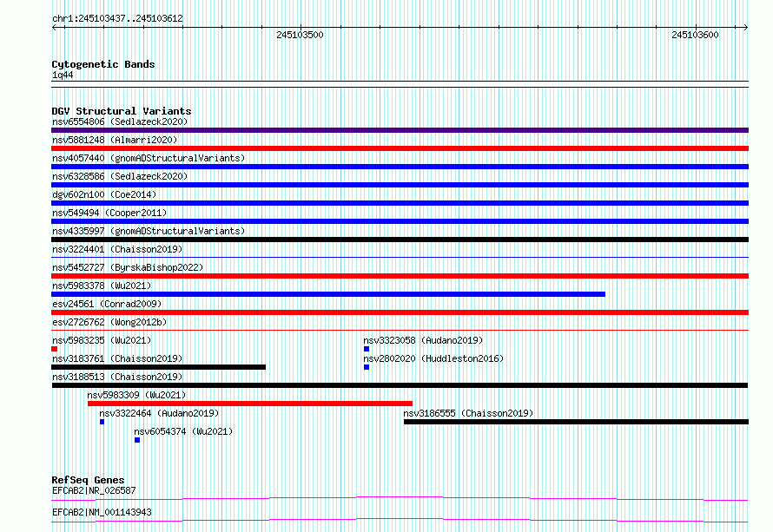Image resolution: width=773 pixels, height=532 pixels.
Task: Click small blue nsv6054374 variant marker
Action: coord(137,440)
